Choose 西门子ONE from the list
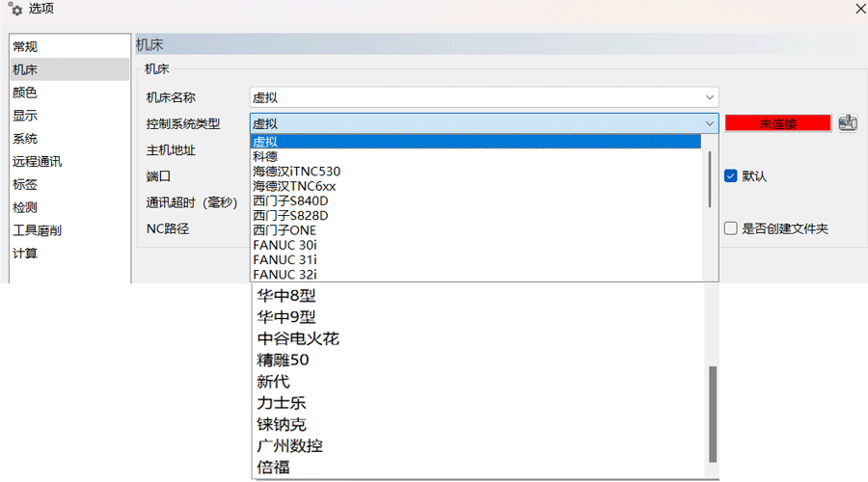The image size is (868, 482). (x=476, y=230)
